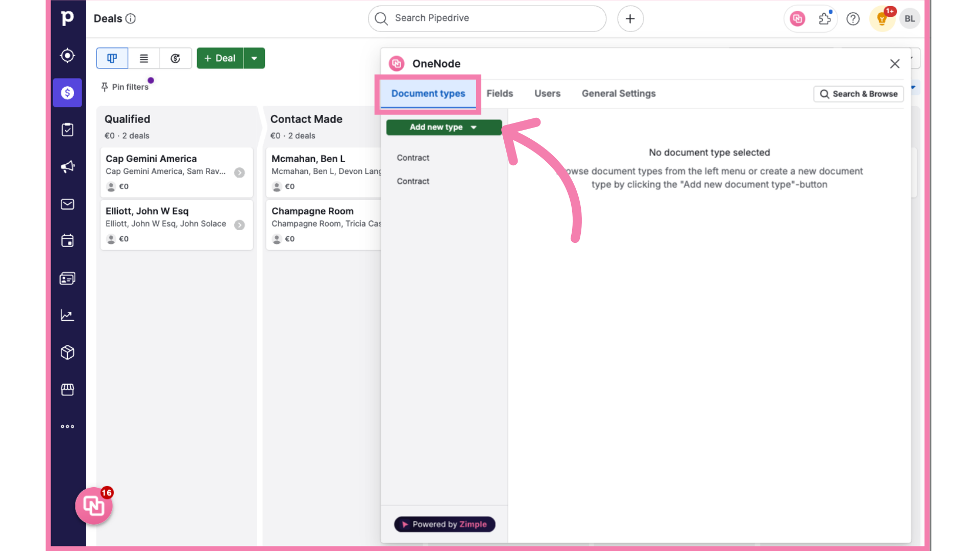Open the Users settings section
The width and height of the screenshot is (980, 551).
(547, 93)
